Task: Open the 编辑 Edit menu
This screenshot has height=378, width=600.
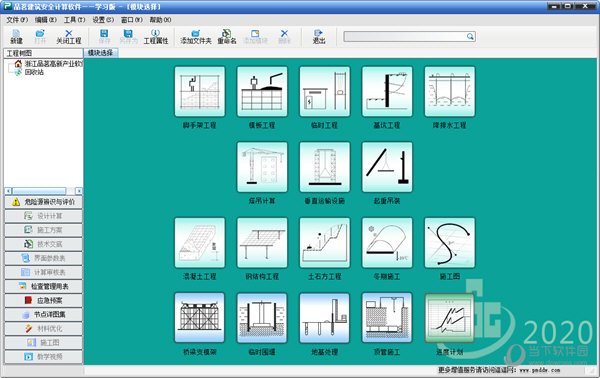Action: pyautogui.click(x=46, y=20)
